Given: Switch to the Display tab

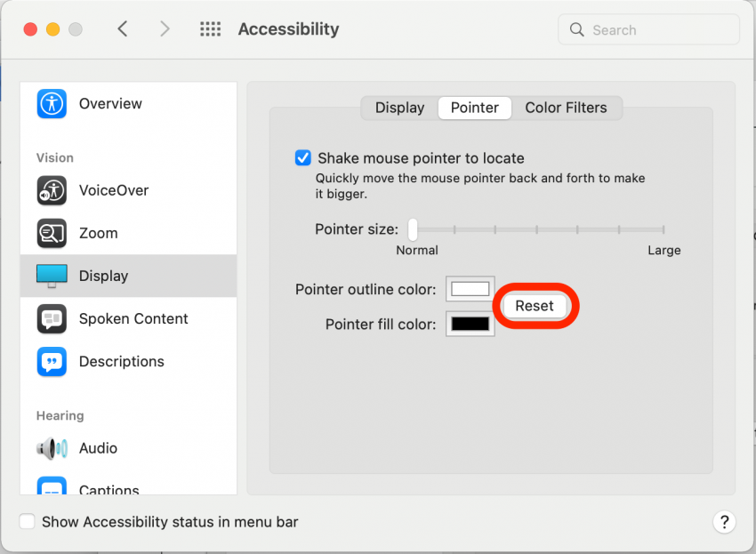Looking at the screenshot, I should click(x=399, y=108).
